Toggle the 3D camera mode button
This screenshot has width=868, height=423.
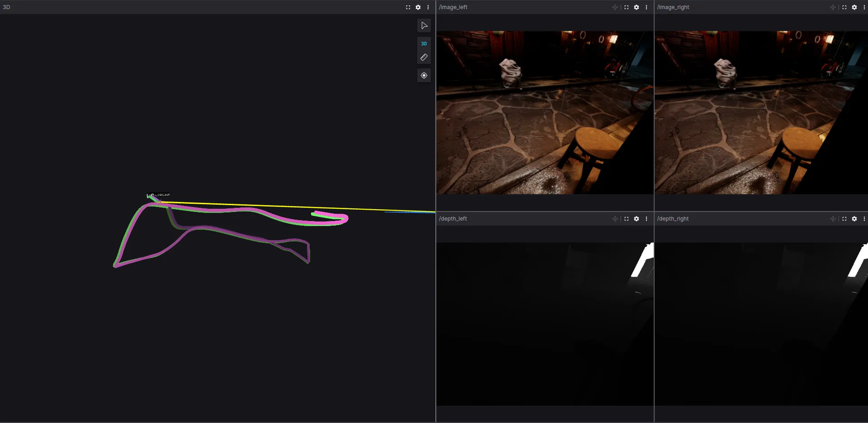tap(424, 44)
